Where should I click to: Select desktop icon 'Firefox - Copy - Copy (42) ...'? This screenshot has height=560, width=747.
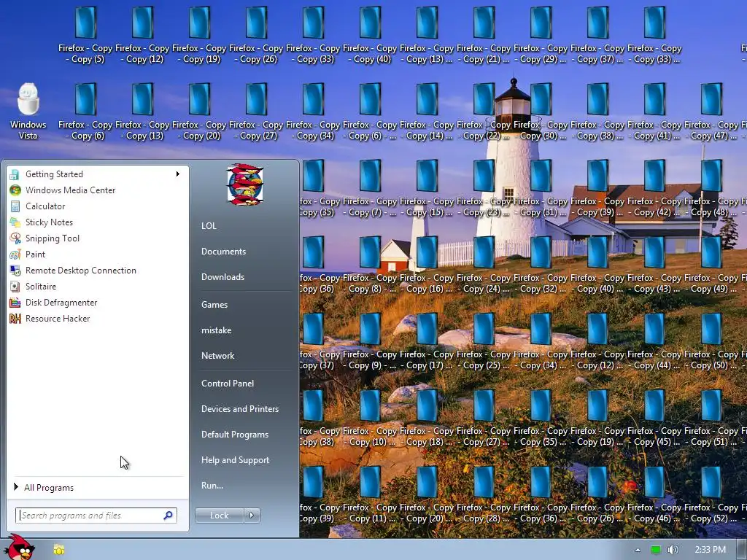654,189
